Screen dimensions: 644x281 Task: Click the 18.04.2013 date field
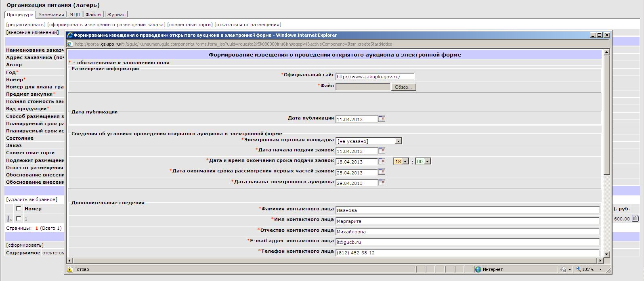pos(357,161)
